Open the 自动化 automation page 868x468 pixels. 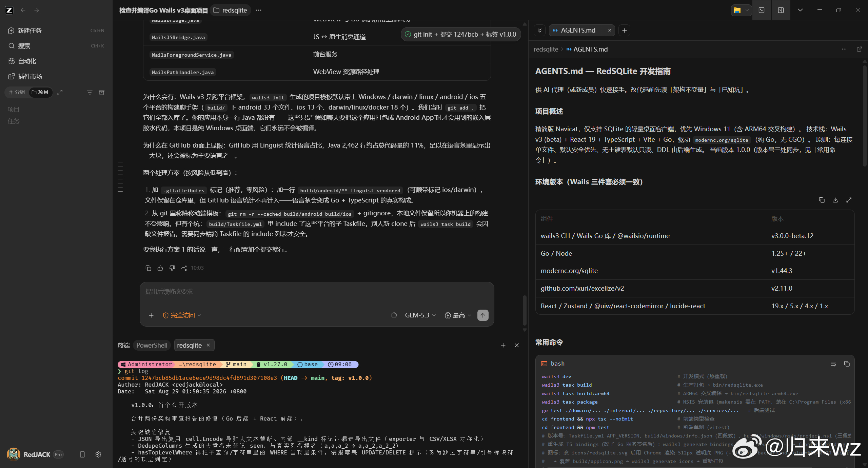(56, 61)
